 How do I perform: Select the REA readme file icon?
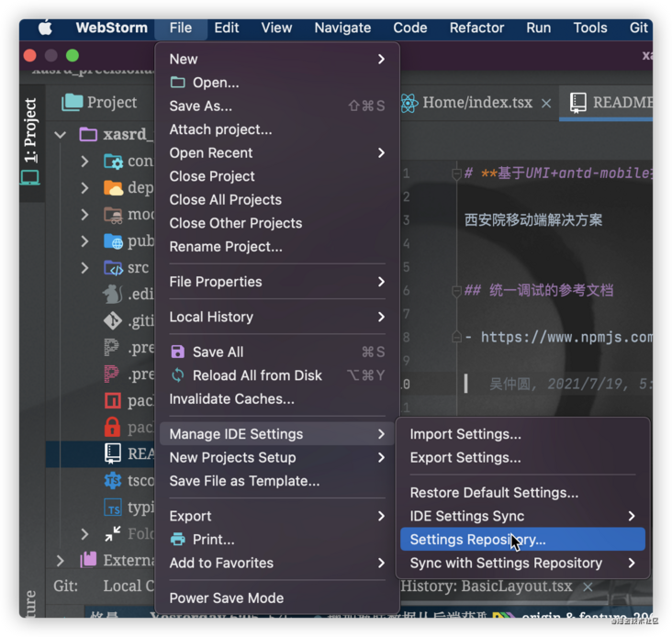click(x=113, y=453)
